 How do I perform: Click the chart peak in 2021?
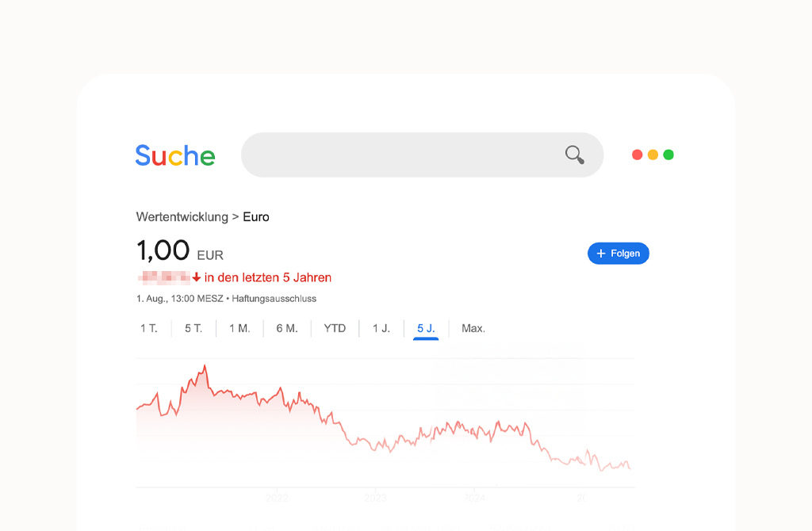[205, 366]
